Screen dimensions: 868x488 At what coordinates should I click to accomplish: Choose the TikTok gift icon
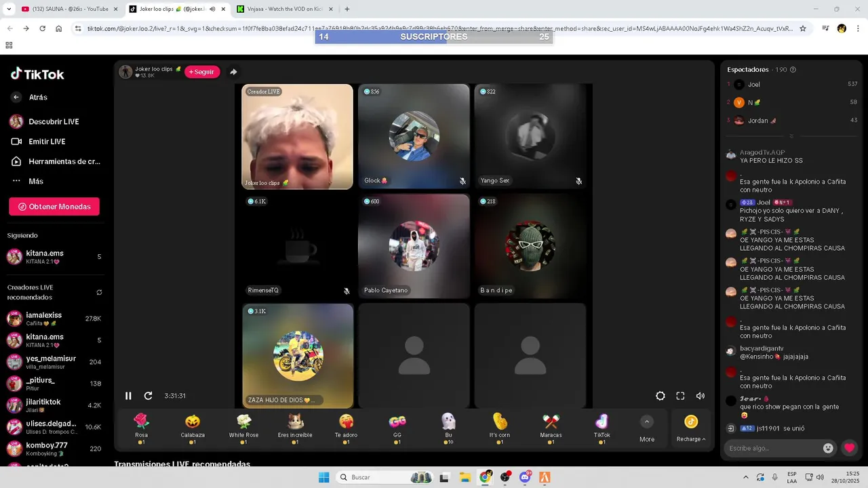(x=602, y=422)
